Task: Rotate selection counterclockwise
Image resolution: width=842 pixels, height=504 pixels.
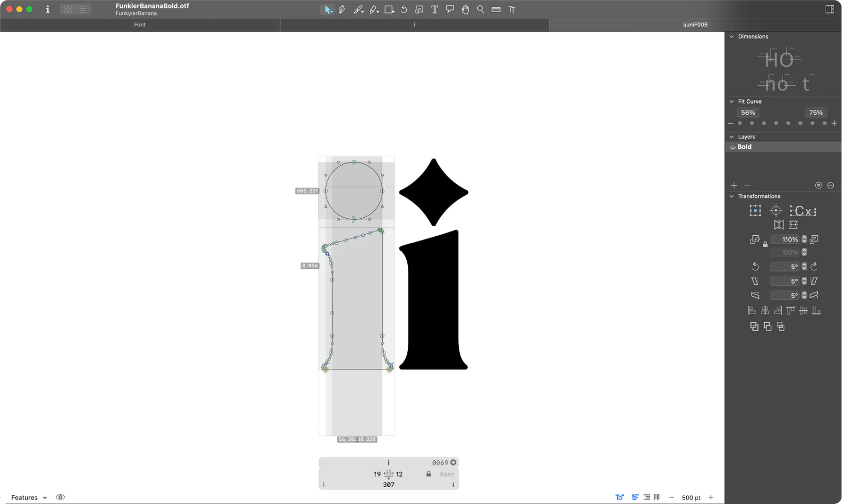Action: point(755,266)
